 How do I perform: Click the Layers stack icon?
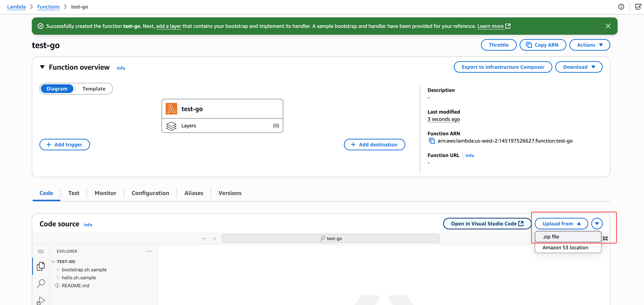171,126
